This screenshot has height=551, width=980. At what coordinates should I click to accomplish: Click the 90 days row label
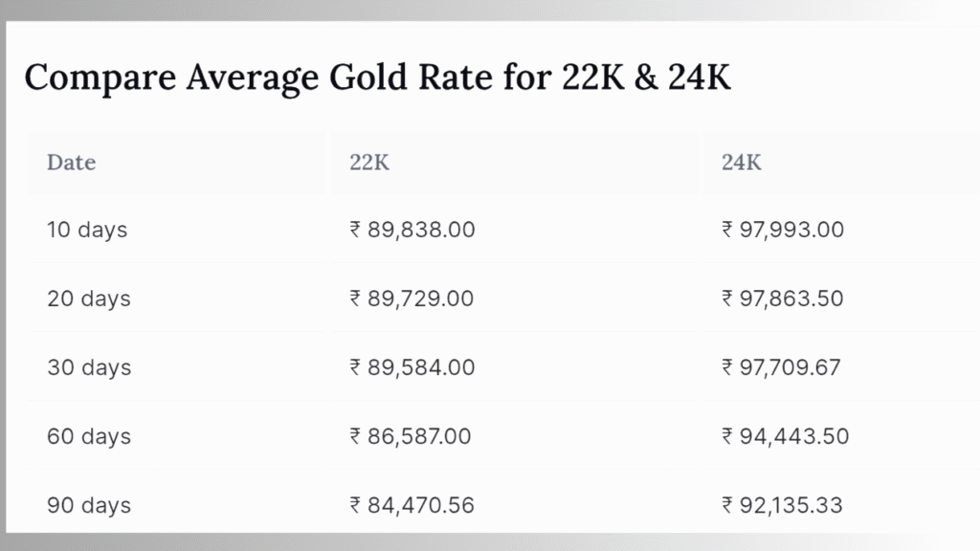(x=89, y=505)
